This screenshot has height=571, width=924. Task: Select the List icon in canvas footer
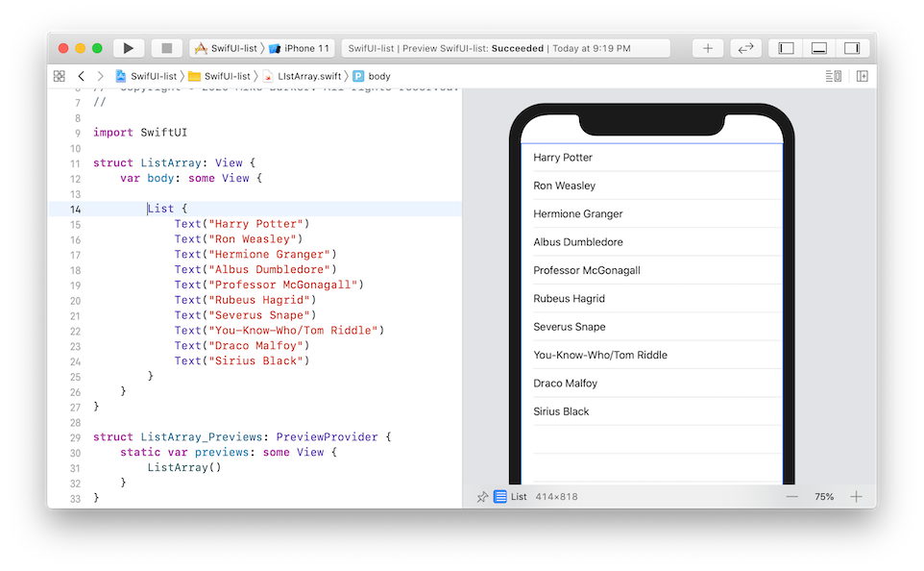point(500,497)
